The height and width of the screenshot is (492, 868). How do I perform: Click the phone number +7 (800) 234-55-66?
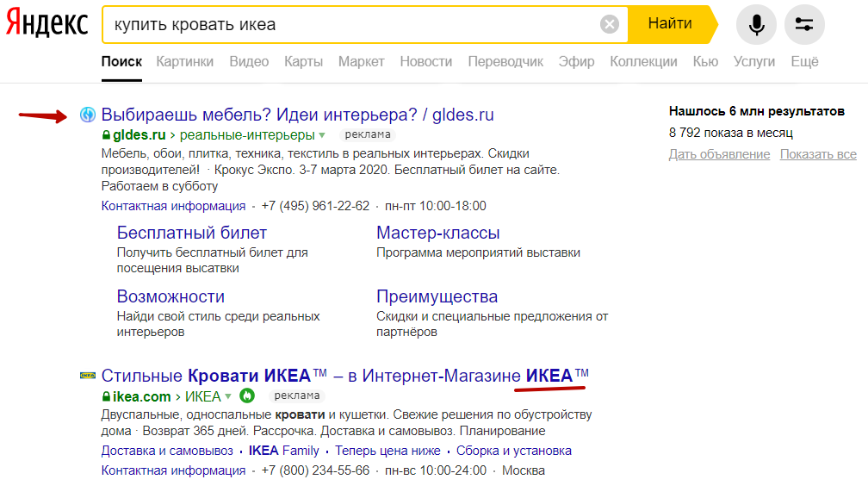[x=315, y=471]
